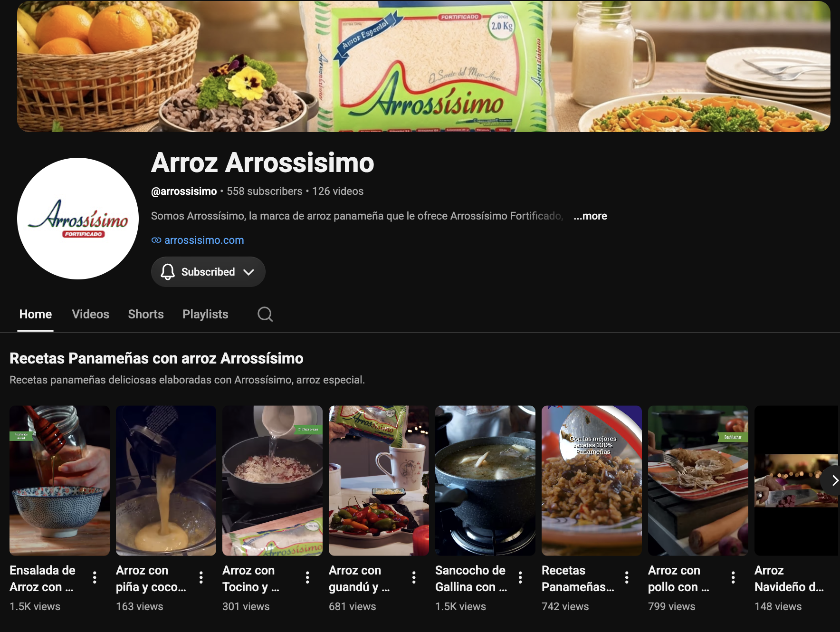Click the Arrossísimo channel avatar logo

tap(78, 219)
